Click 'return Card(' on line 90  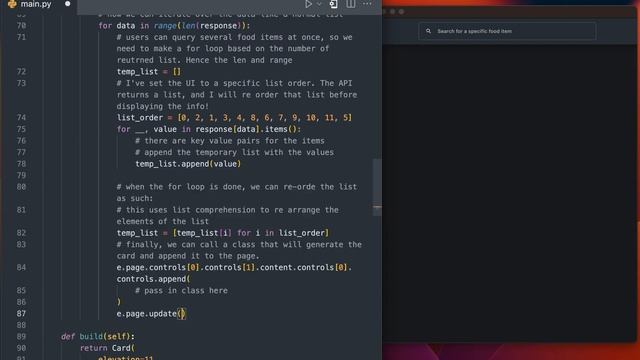(107, 348)
